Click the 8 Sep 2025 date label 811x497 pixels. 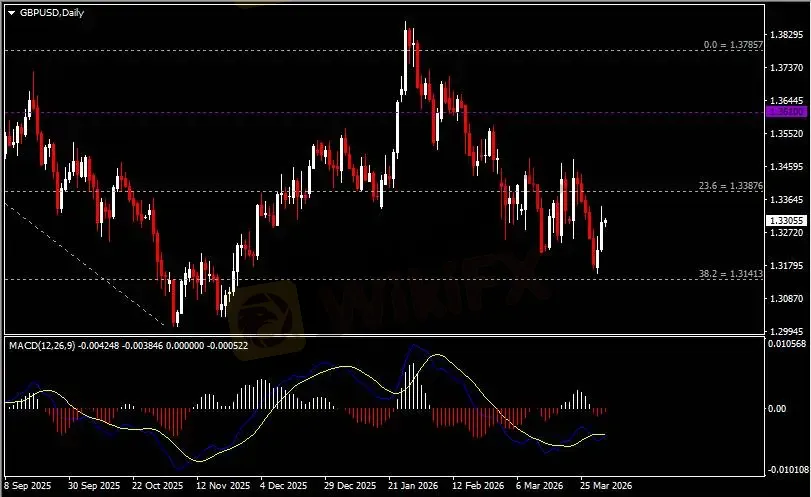click(x=28, y=486)
